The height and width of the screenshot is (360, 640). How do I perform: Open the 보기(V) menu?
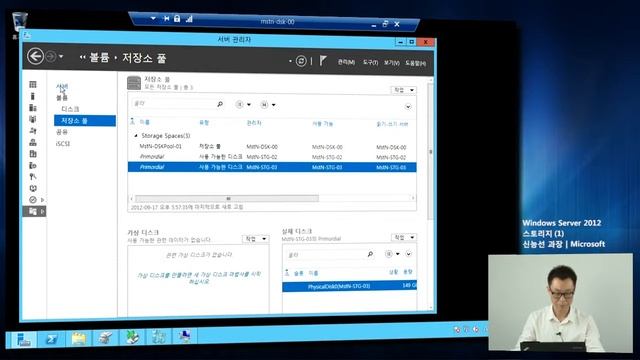tap(391, 63)
